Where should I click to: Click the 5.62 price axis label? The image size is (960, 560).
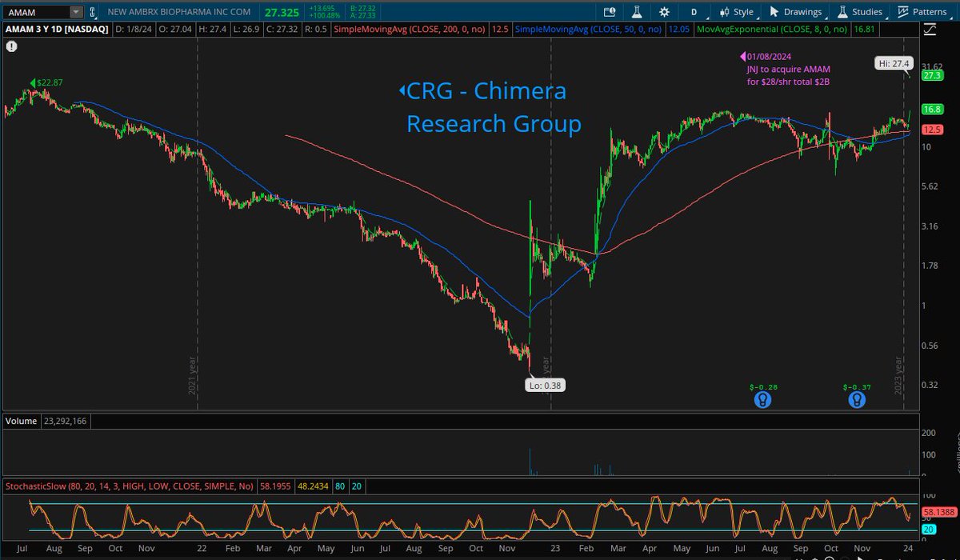point(930,186)
